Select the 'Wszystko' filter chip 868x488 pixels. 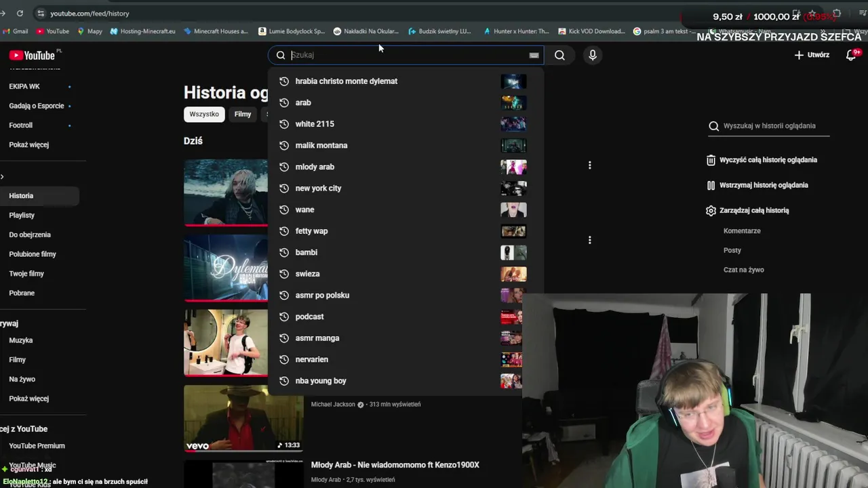point(204,115)
